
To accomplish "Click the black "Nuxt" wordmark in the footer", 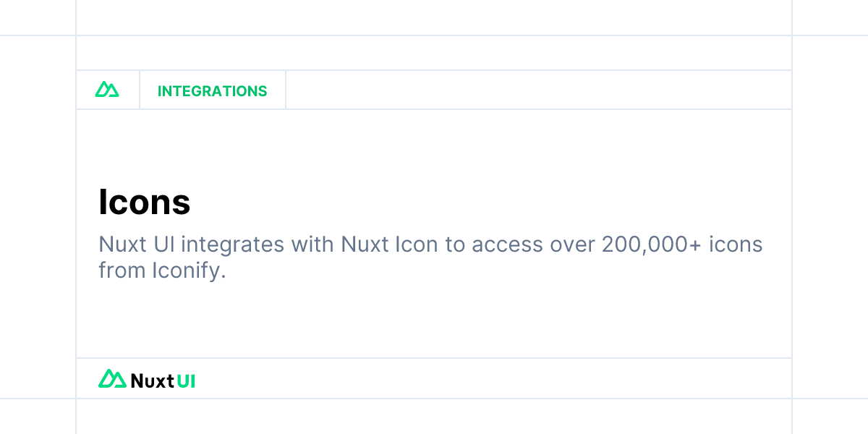I will [x=152, y=380].
